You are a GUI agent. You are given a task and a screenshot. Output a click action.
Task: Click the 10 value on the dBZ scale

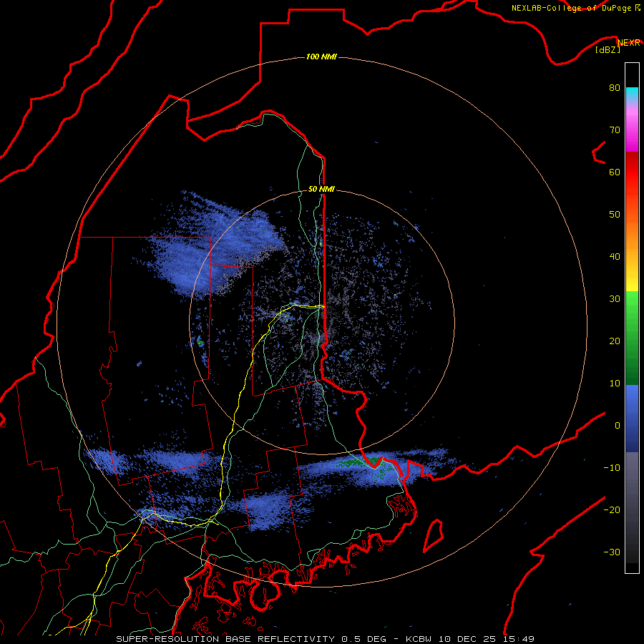point(615,384)
